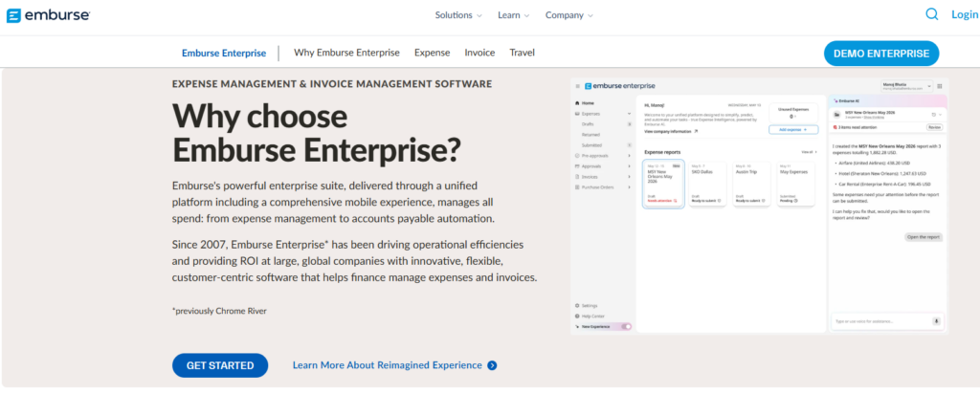The image size is (980, 394).
Task: Expand the Learn dropdown menu
Action: click(513, 15)
